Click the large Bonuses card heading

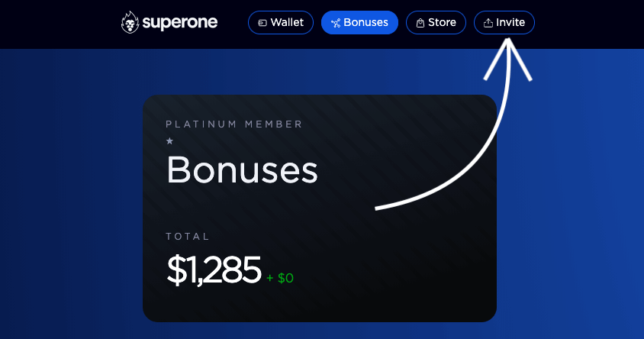click(242, 169)
